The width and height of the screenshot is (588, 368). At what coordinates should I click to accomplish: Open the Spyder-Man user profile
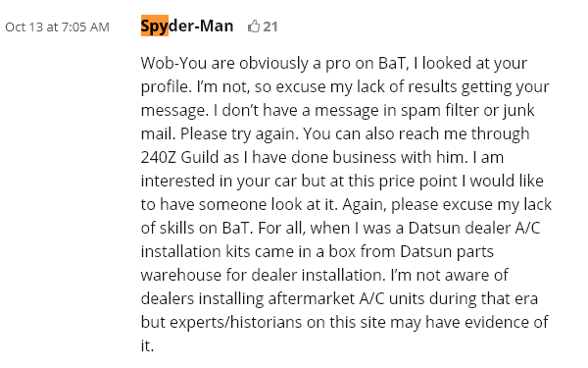187,26
